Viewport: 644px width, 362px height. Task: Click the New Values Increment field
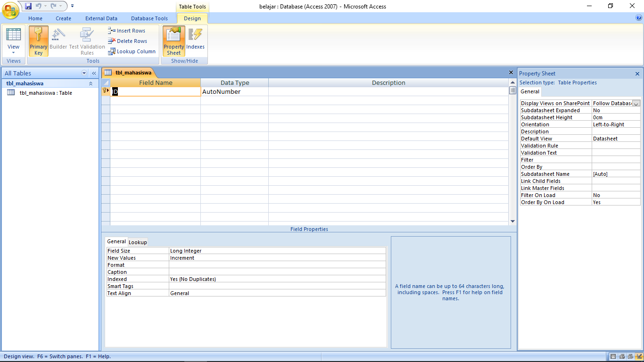tap(277, 258)
